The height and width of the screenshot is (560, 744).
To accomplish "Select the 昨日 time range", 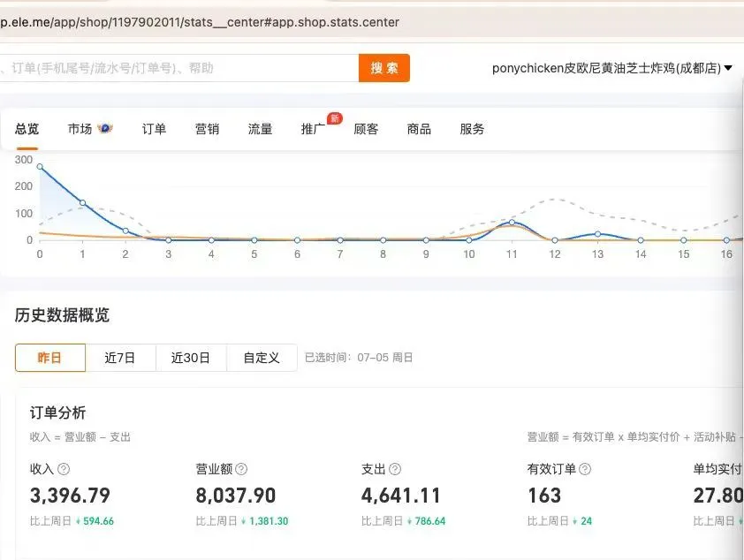I will click(50, 358).
